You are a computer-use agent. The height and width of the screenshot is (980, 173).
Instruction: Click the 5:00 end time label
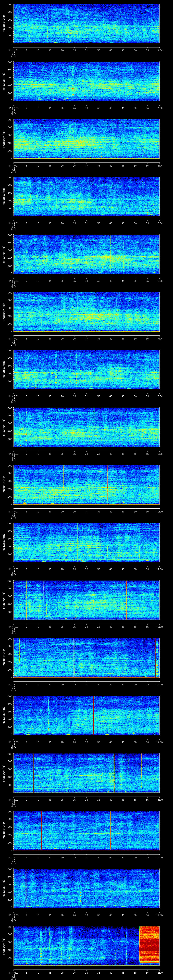(160, 223)
